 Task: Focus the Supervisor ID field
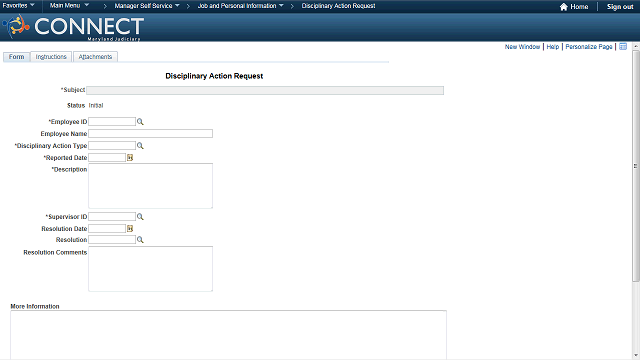click(112, 217)
